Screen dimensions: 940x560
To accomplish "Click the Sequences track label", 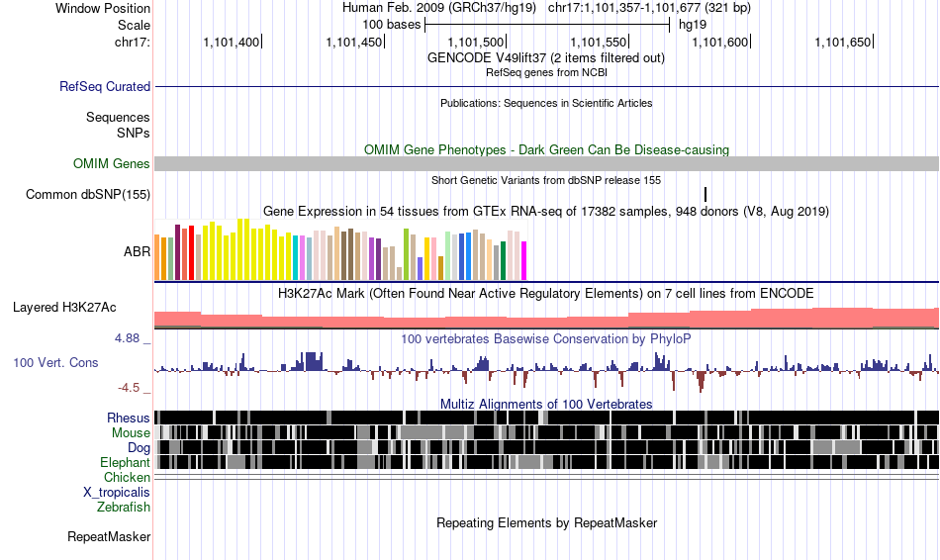I will coord(118,117).
